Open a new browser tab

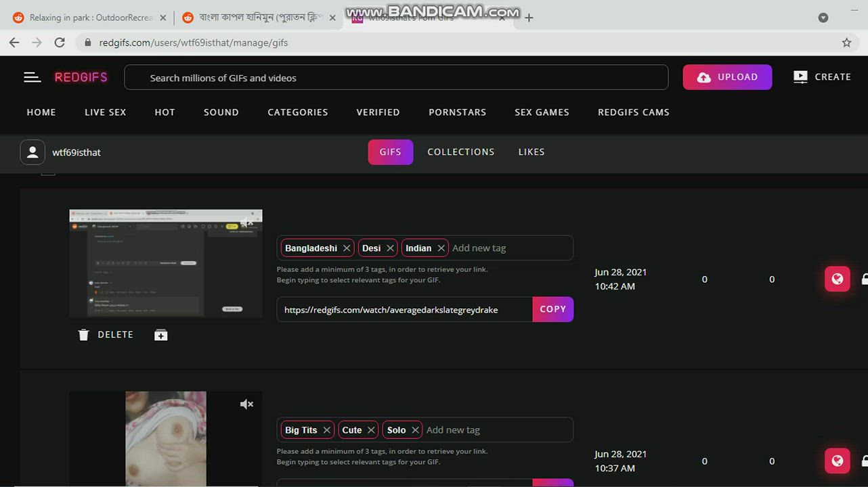[x=529, y=18]
